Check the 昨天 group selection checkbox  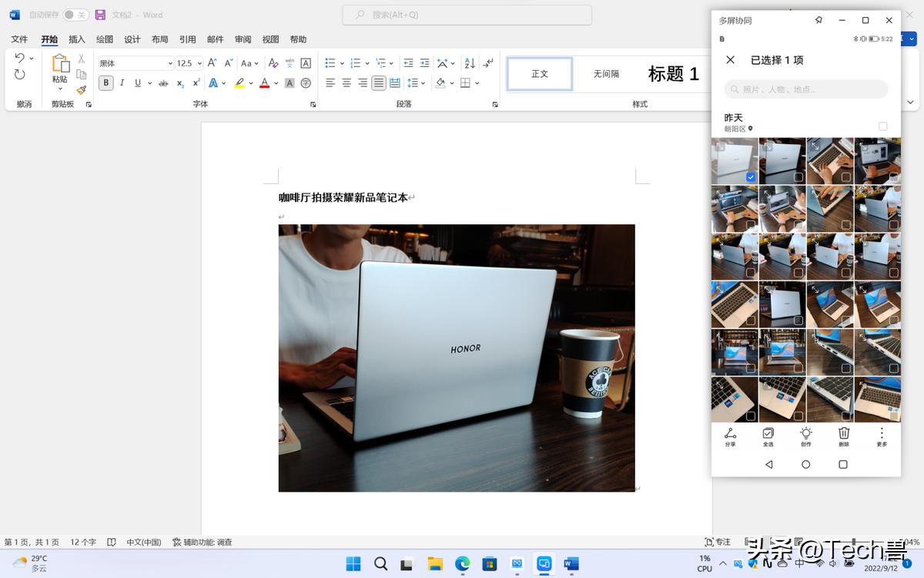point(882,126)
